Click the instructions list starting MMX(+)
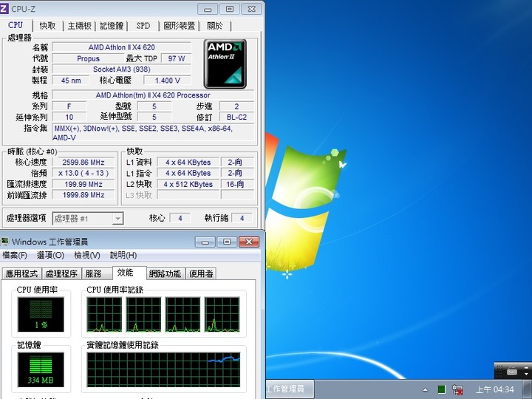532x399 pixels. pos(153,133)
